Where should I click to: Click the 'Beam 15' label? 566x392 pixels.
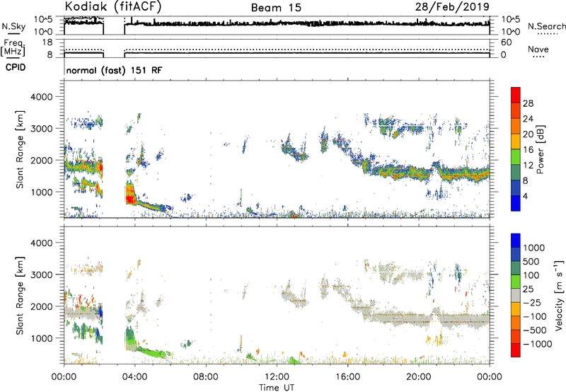tap(276, 8)
